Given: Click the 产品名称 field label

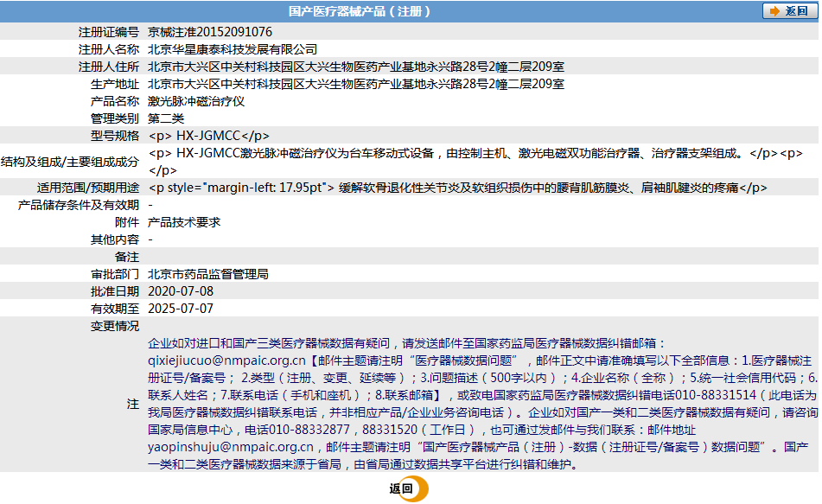Looking at the screenshot, I should (115, 101).
